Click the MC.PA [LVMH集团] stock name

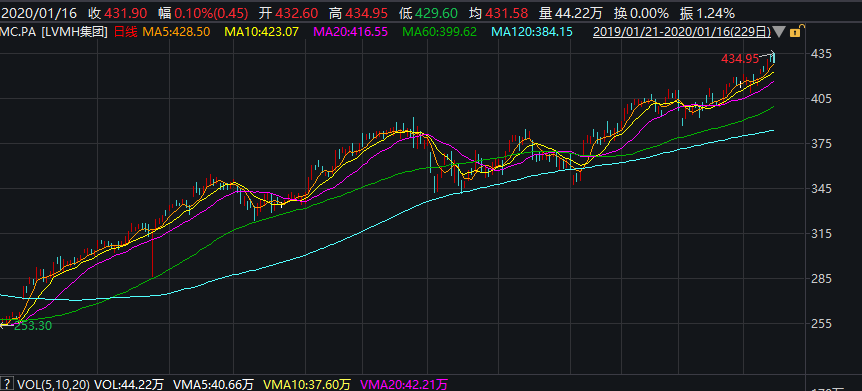point(54,32)
